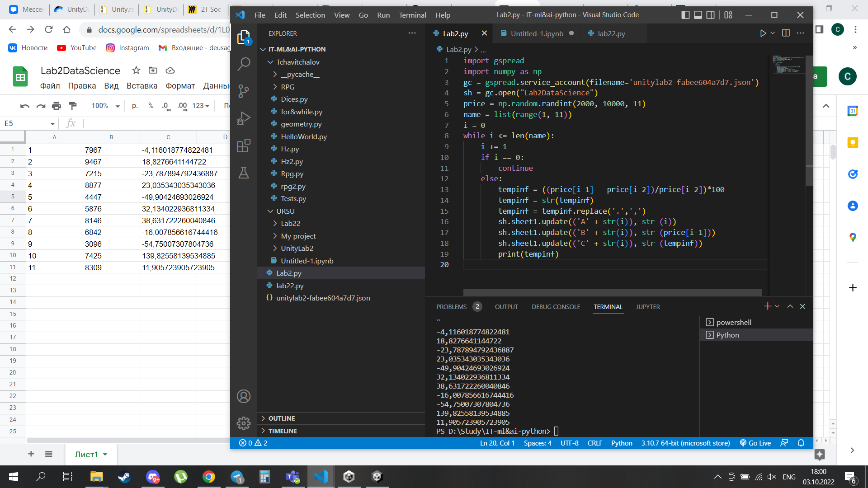868x488 pixels.
Task: Open the Terminal menu
Action: click(x=412, y=15)
